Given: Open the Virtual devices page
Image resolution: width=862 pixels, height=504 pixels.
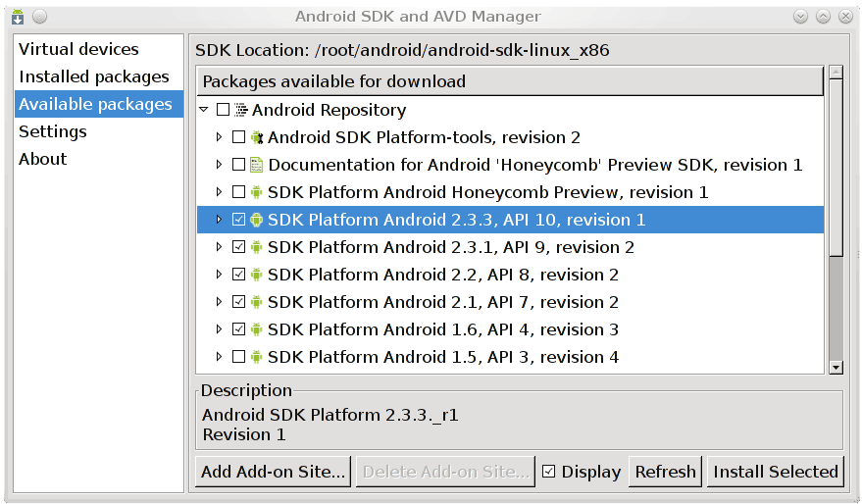Looking at the screenshot, I should pos(99,49).
